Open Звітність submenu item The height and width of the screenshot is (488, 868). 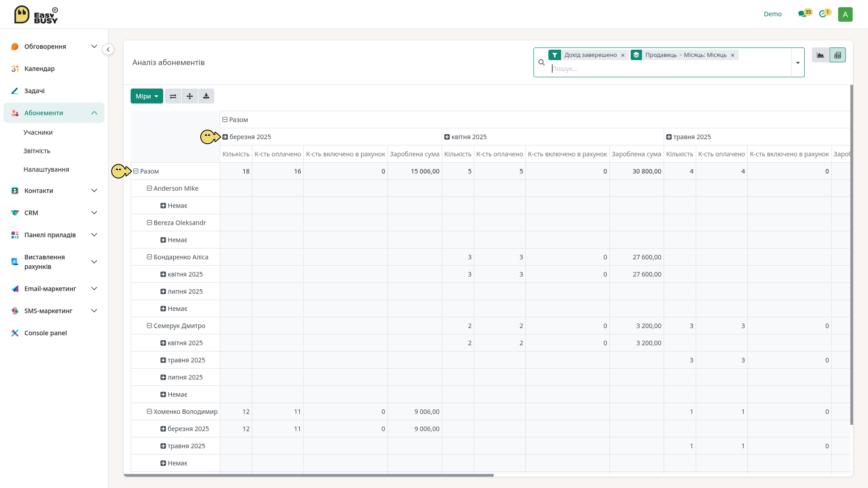pyautogui.click(x=37, y=151)
